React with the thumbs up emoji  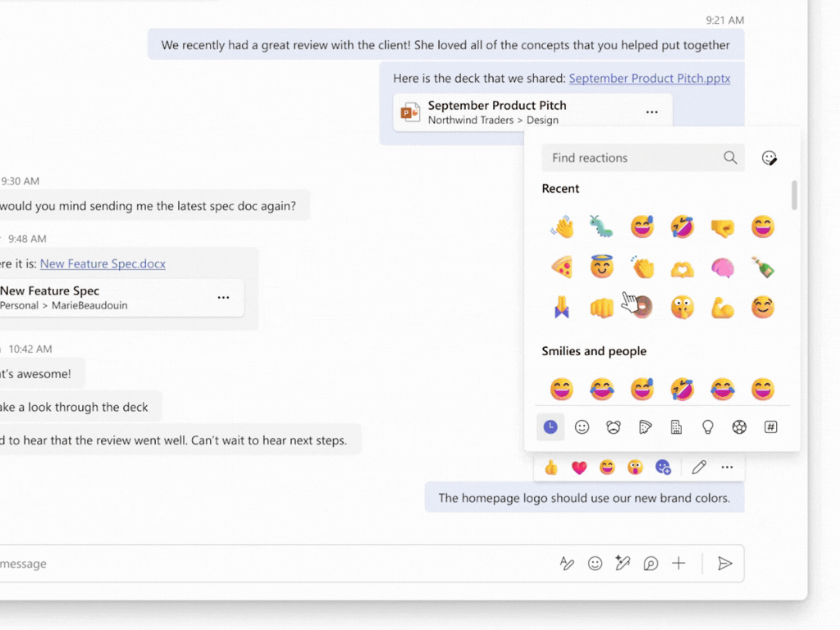[551, 468]
